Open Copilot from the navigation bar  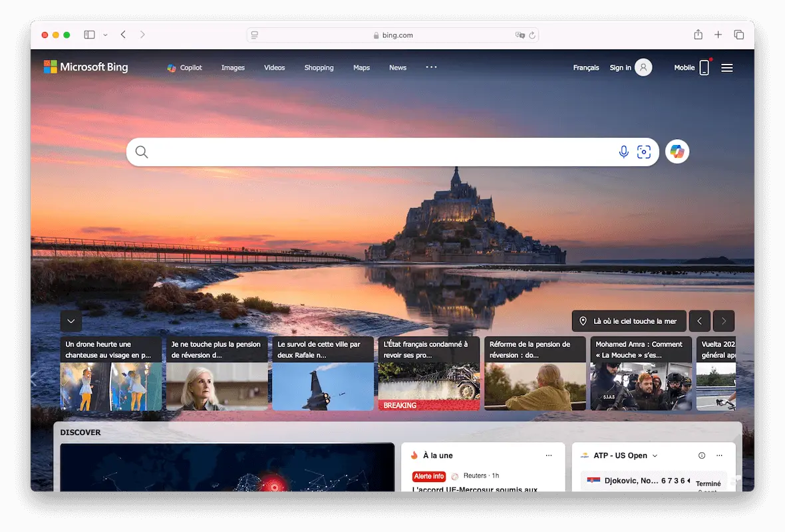(185, 68)
